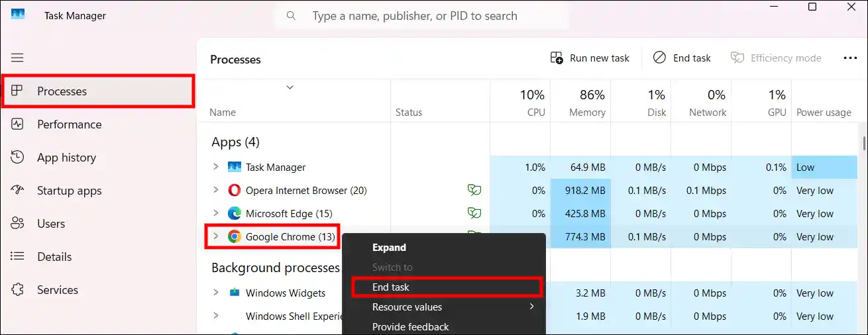Click the Opera Internet Browser icon
The width and height of the screenshot is (868, 335).
[x=234, y=191]
